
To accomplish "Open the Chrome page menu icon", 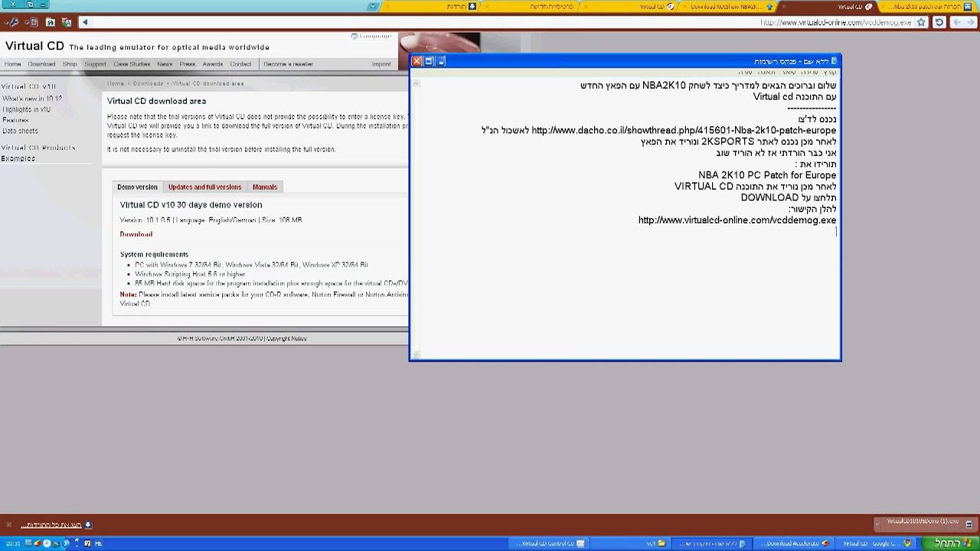I will click(33, 22).
